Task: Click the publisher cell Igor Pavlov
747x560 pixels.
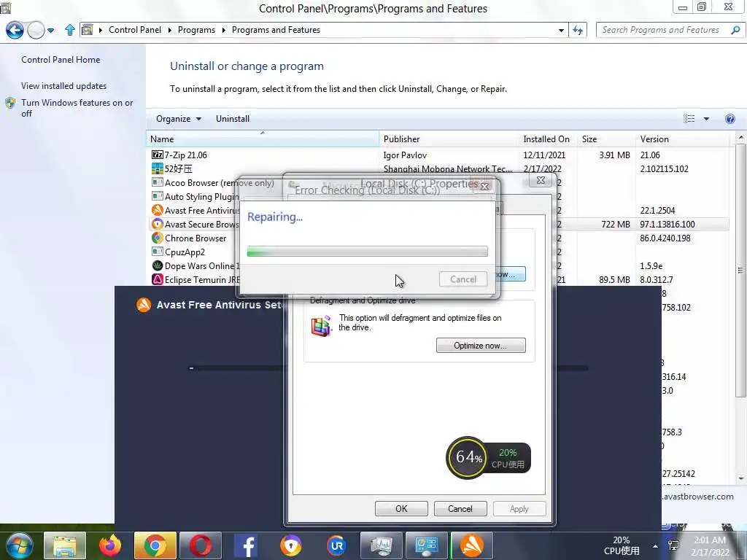Action: click(x=405, y=155)
